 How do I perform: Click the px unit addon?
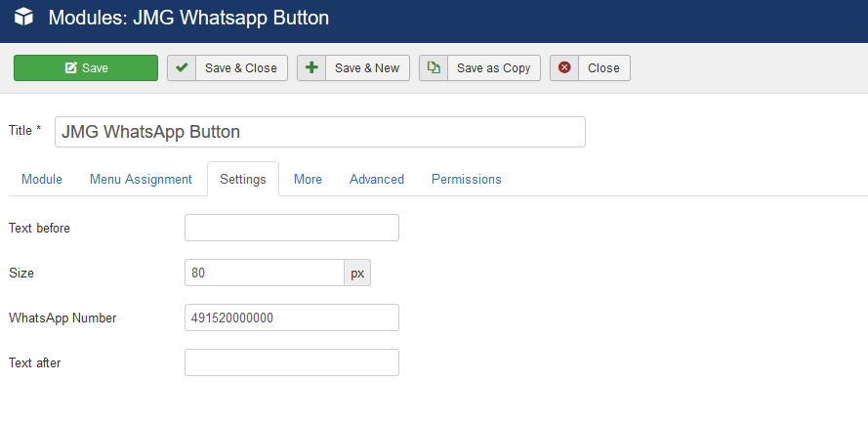[x=357, y=273]
